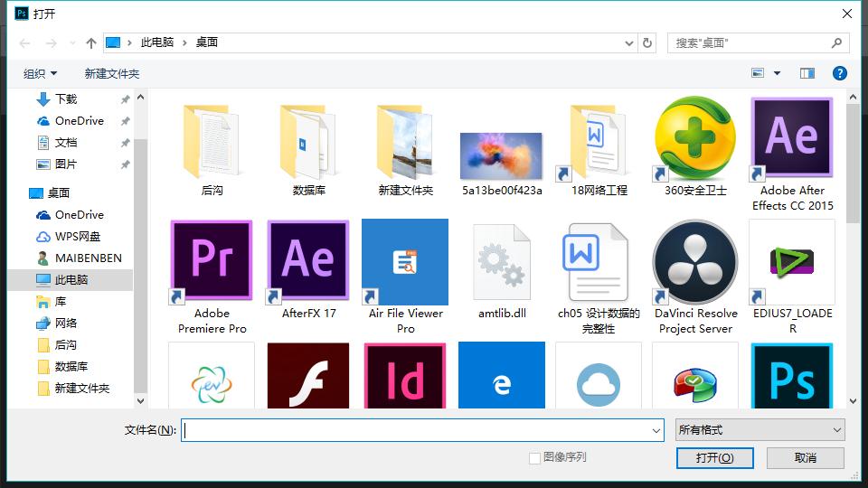The image size is (868, 488).
Task: Click the 取消 button
Action: (806, 458)
